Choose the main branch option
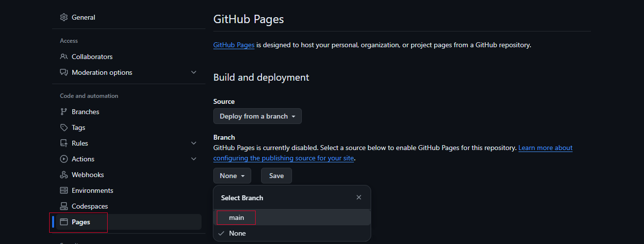Screen dimensions: 644x244 coord(292,217)
